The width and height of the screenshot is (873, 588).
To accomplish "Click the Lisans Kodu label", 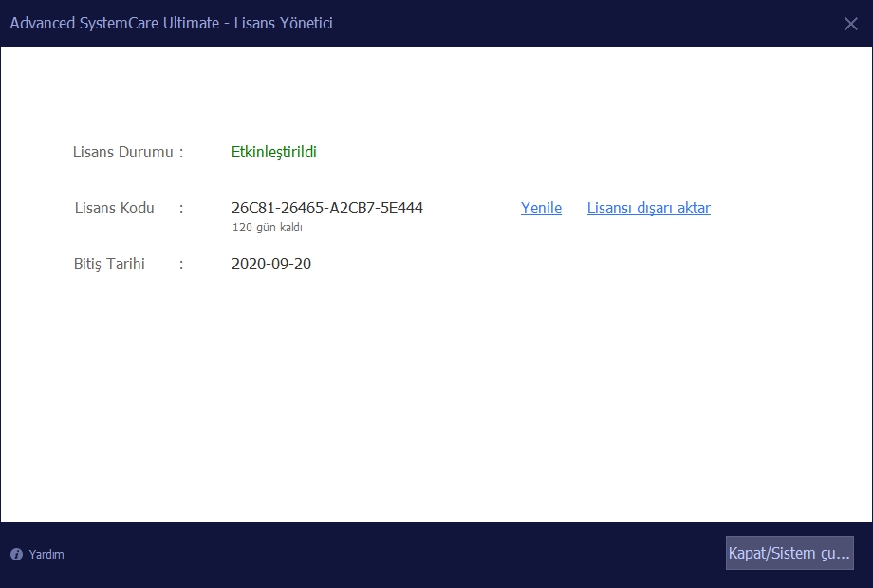I will (x=114, y=208).
